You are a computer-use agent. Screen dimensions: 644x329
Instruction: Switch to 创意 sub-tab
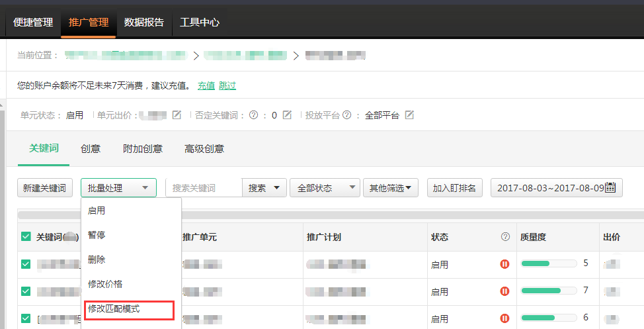click(x=91, y=148)
